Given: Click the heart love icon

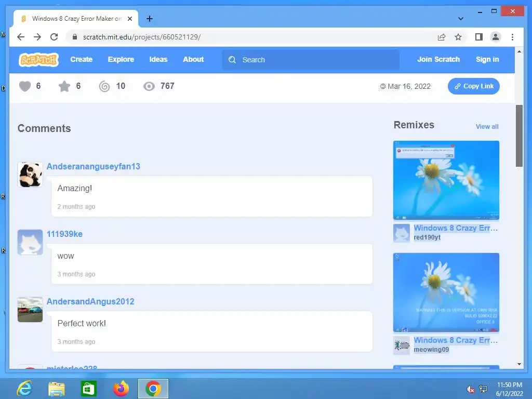Looking at the screenshot, I should [25, 86].
